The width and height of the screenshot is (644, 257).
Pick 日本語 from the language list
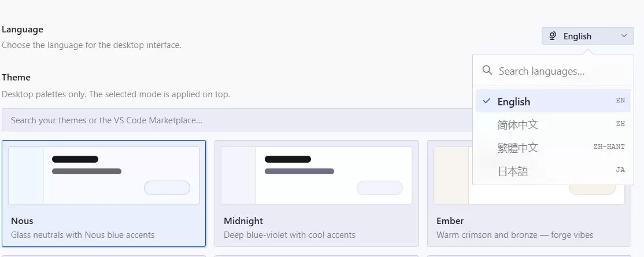coord(553,171)
